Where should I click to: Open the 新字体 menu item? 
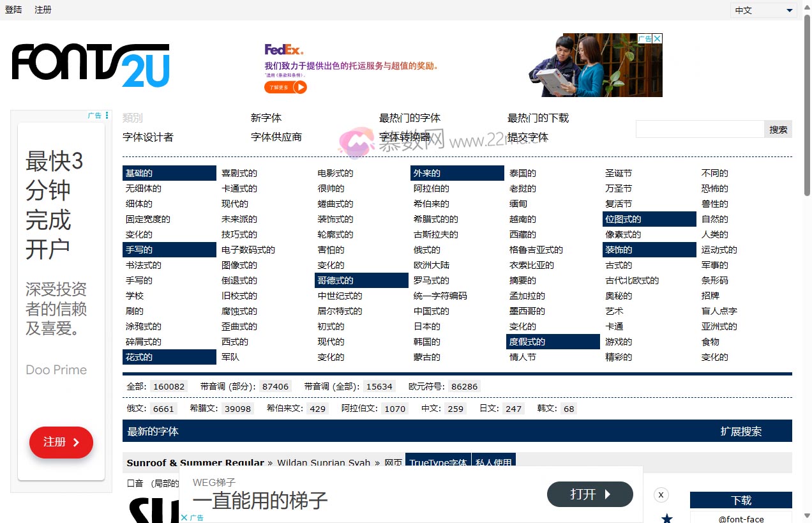(x=266, y=117)
